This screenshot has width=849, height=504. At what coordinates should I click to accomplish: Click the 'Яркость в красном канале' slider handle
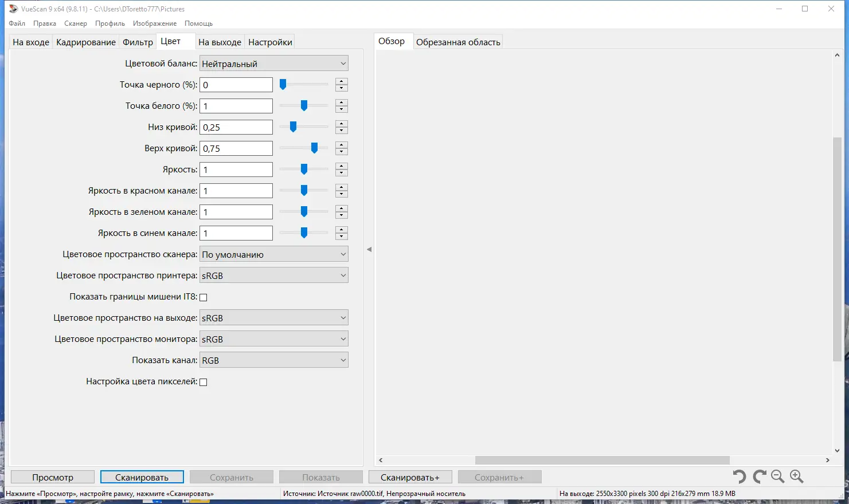pos(304,191)
